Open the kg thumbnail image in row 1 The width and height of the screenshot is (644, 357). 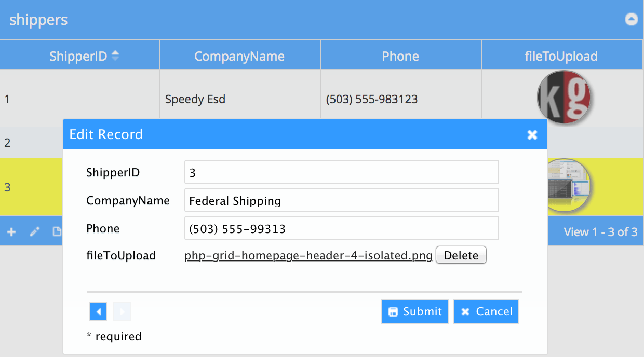(x=565, y=98)
